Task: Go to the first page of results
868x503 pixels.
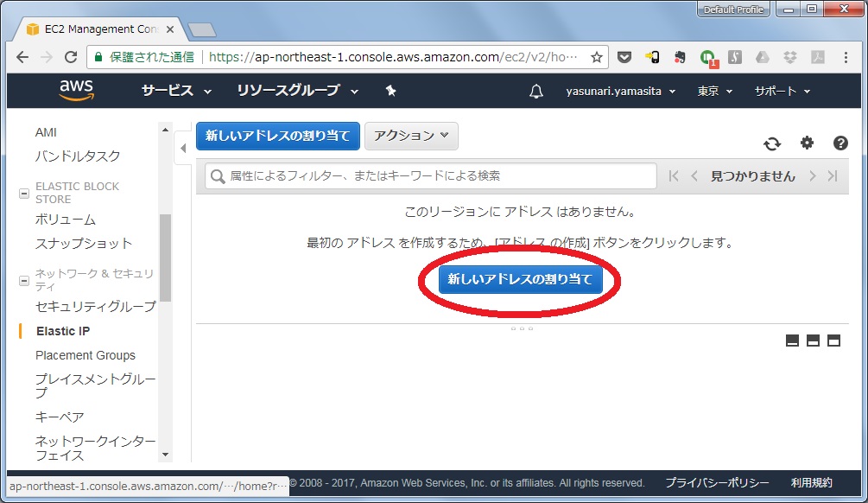Action: coord(673,176)
